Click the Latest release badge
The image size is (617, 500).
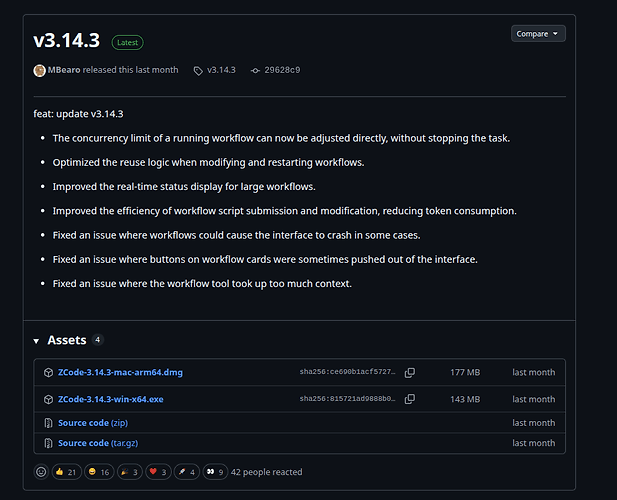pyautogui.click(x=127, y=42)
